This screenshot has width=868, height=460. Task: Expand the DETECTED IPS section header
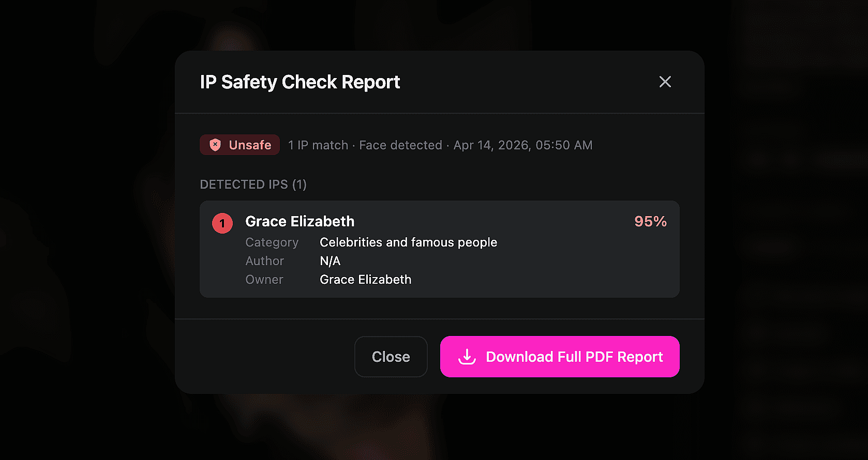[x=253, y=184]
